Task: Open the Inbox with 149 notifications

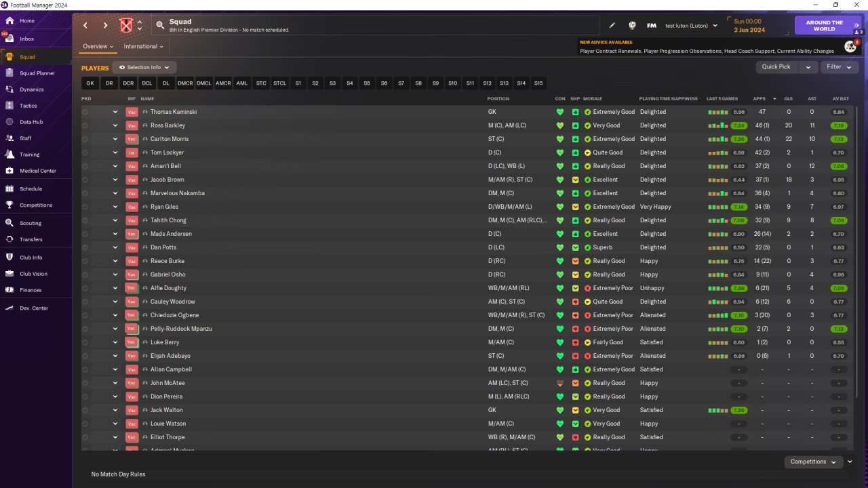Action: tap(36, 39)
